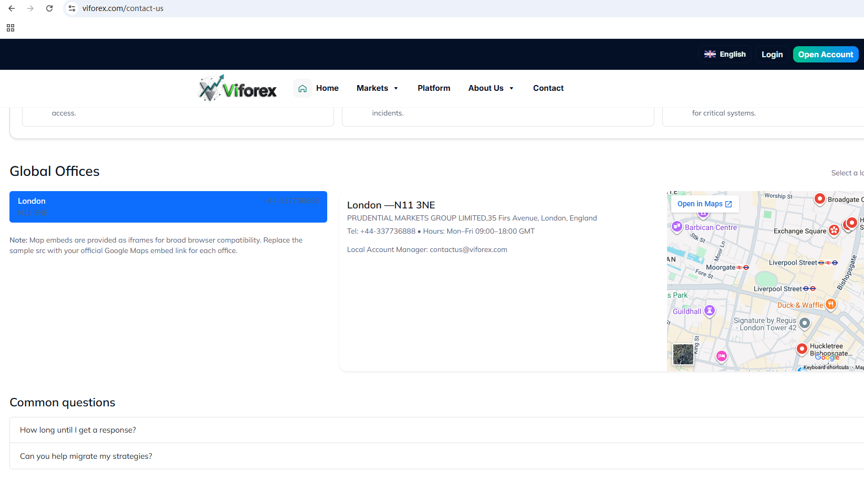Click the Login button
The image size is (864, 504).
[772, 54]
